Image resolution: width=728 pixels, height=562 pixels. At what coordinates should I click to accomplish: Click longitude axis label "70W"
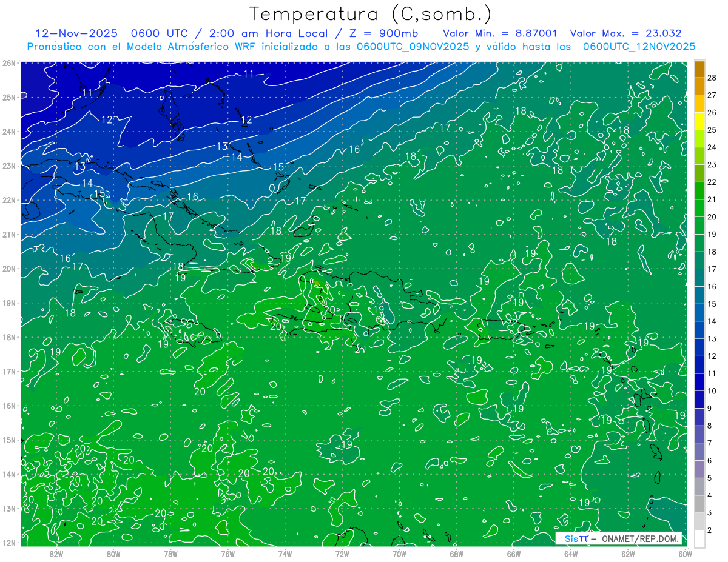click(x=399, y=554)
